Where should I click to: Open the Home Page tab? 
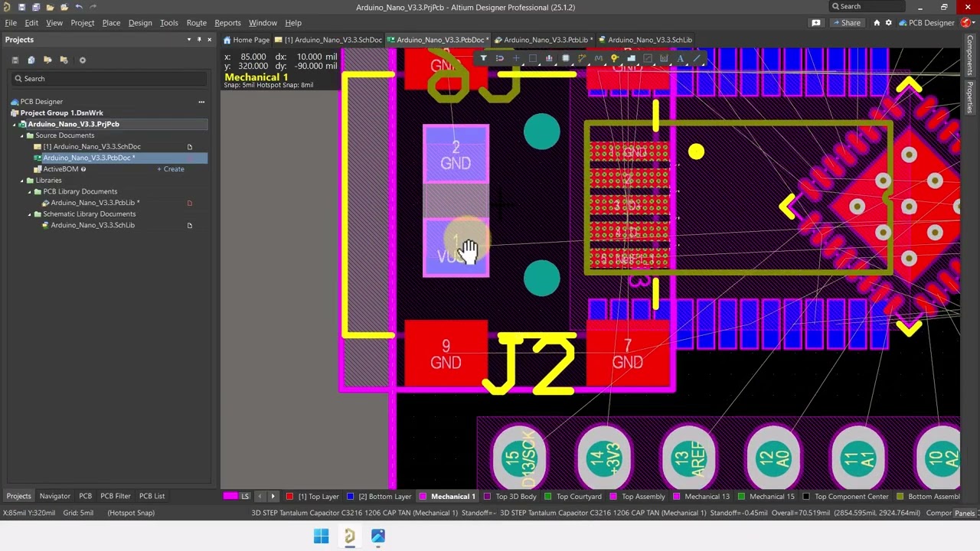tap(247, 40)
